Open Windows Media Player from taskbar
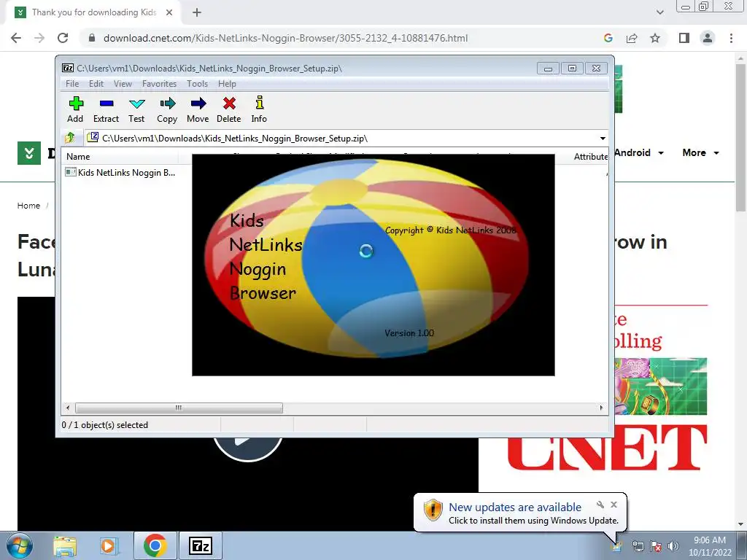This screenshot has width=747, height=560. pos(108,545)
